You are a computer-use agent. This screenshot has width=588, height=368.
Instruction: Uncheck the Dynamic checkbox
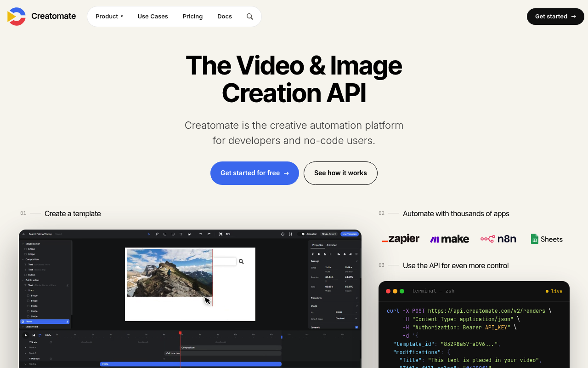[x=356, y=328]
